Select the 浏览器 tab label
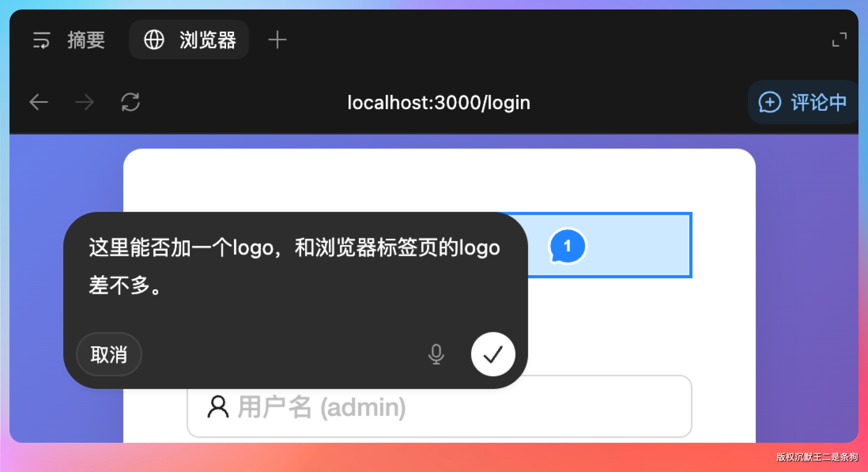Screen dimensions: 868x472 tap(208, 40)
